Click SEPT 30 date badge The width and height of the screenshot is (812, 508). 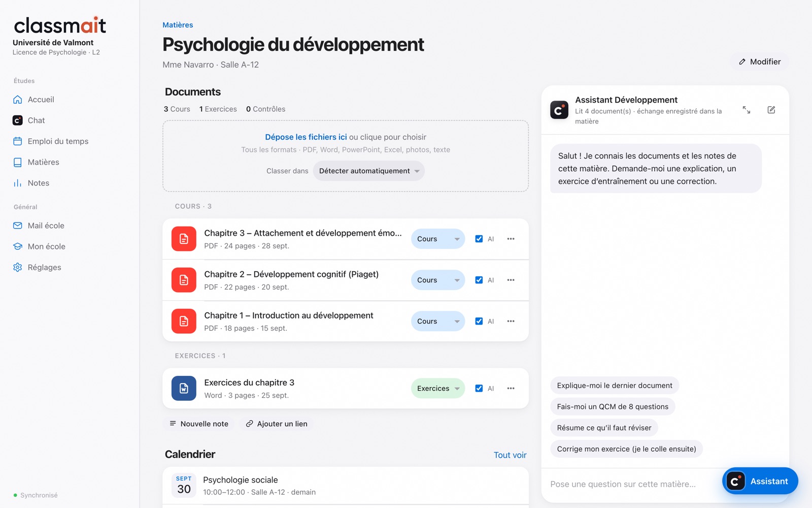pos(184,485)
